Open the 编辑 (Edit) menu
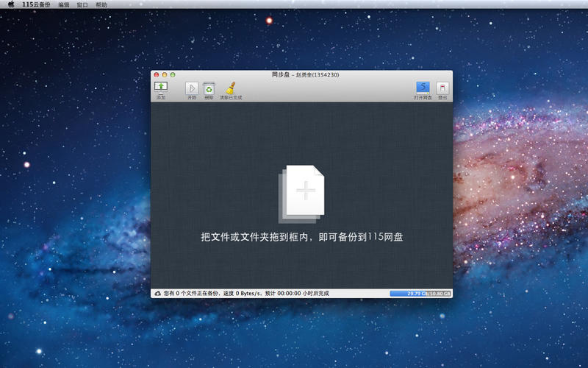The height and width of the screenshot is (368, 588). [64, 4]
